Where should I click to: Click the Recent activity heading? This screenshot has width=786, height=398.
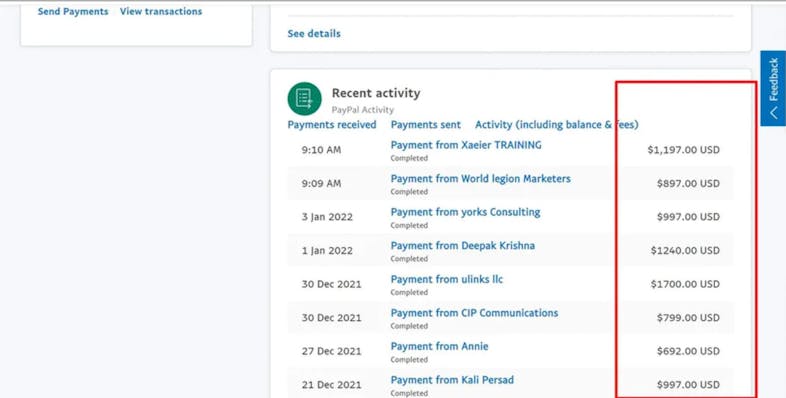pos(376,93)
